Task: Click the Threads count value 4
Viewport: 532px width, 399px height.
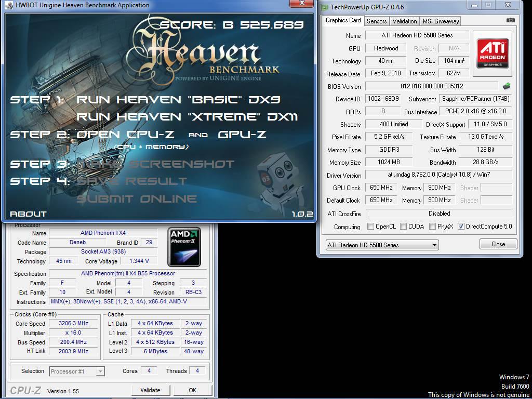Action: tap(197, 371)
